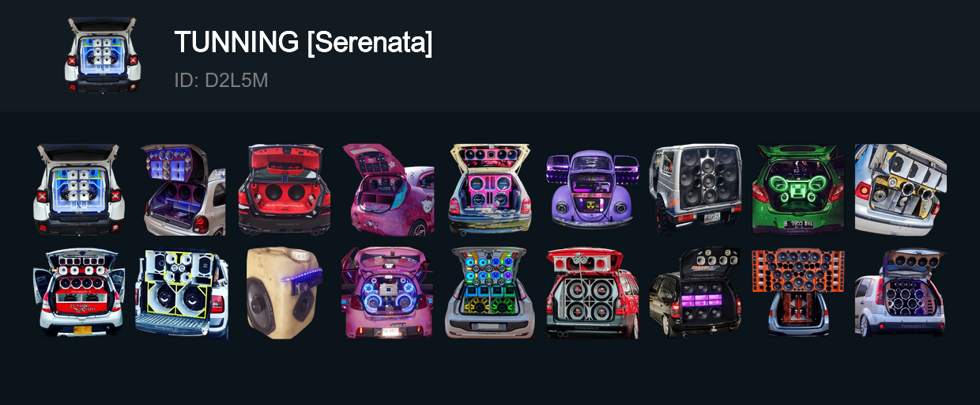Open the sticker pack header thumbnail
Image resolution: width=980 pixels, height=405 pixels.
[103, 55]
